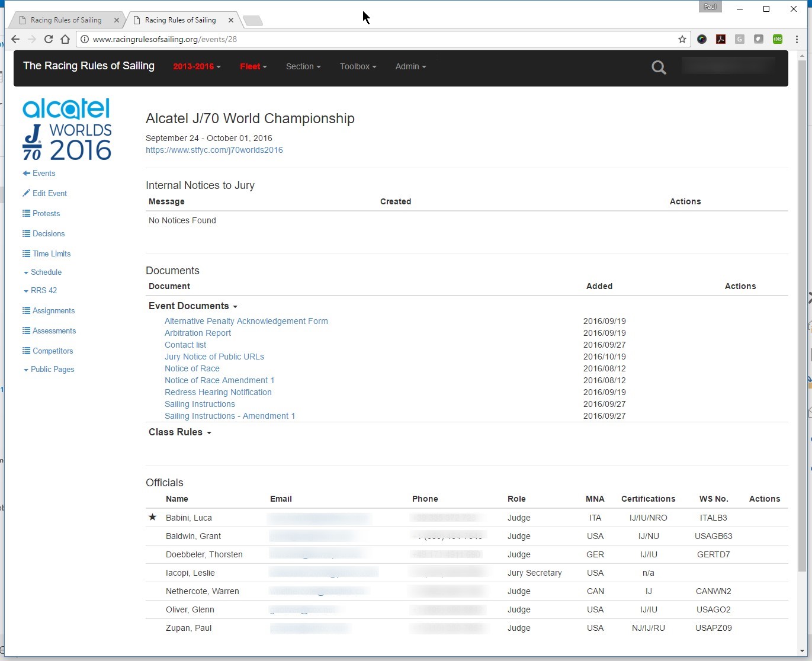Open the Admin dropdown menu
The width and height of the screenshot is (812, 661).
[410, 66]
